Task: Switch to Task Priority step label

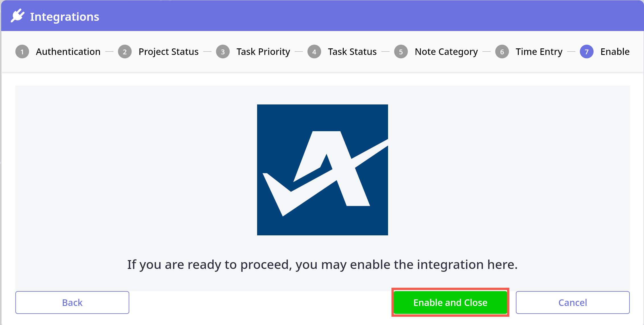Action: click(263, 52)
